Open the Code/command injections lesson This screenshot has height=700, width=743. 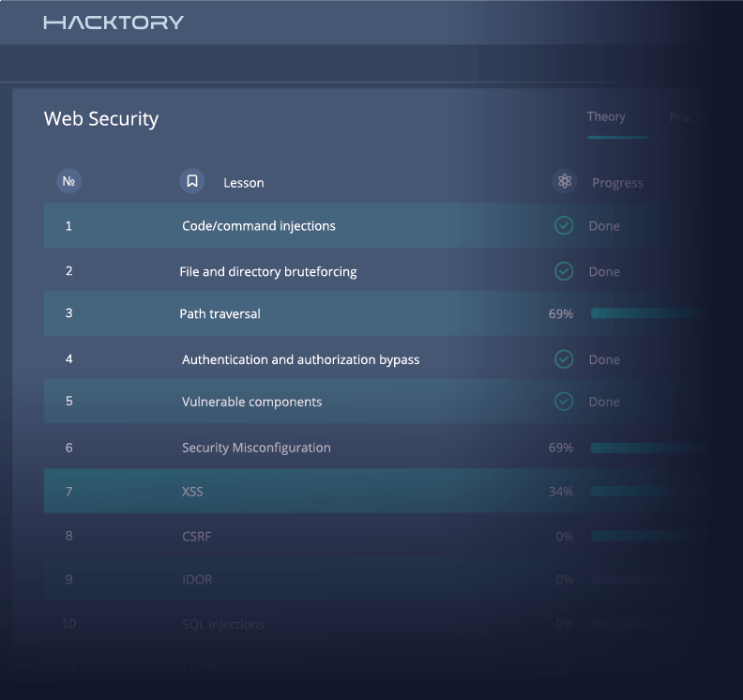259,226
